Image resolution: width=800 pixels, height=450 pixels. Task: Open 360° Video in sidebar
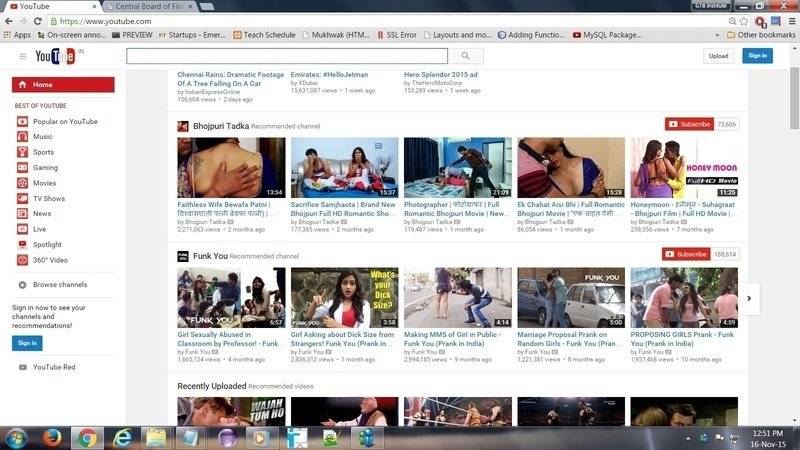pos(50,260)
